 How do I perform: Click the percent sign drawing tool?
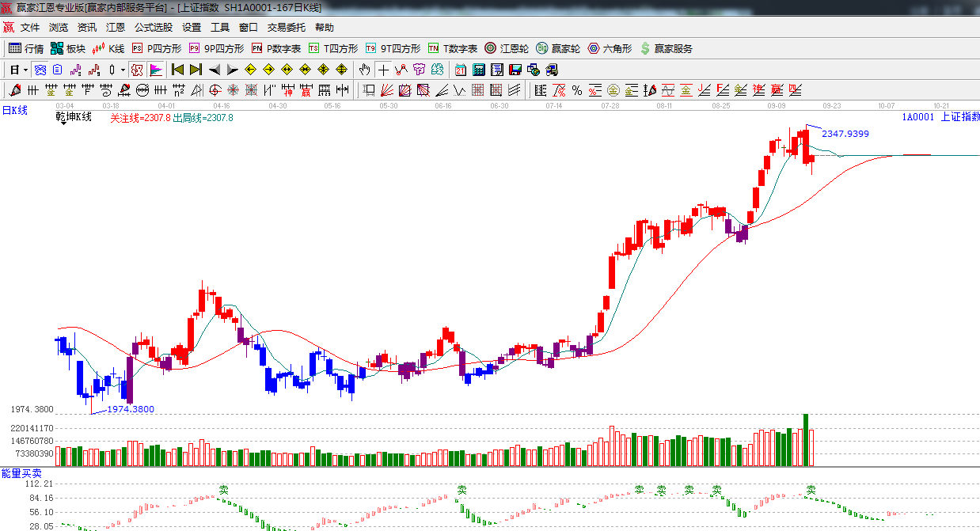click(x=577, y=90)
